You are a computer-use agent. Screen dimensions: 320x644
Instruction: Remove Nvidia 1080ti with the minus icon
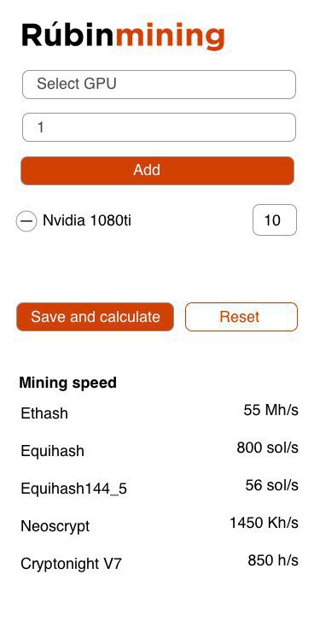click(x=26, y=221)
